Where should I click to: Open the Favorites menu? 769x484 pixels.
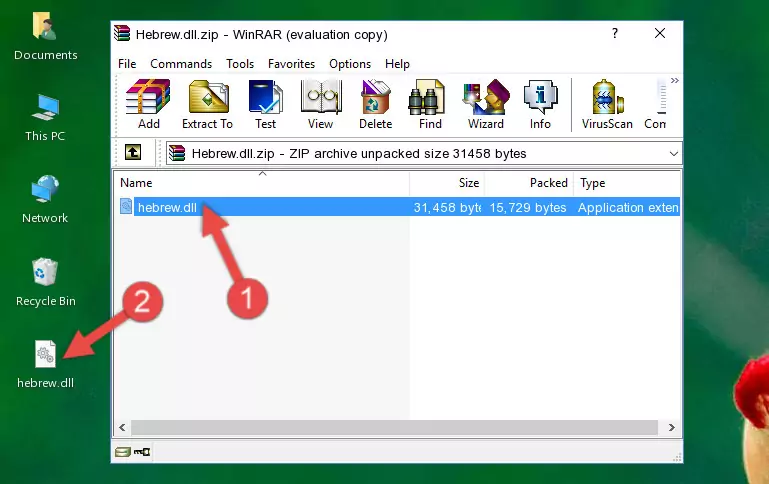[x=291, y=64]
